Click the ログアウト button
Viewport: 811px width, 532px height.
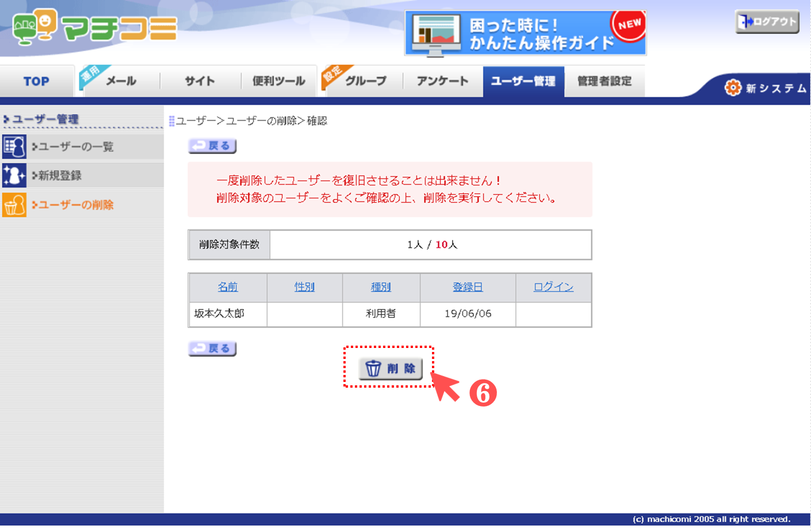(767, 22)
